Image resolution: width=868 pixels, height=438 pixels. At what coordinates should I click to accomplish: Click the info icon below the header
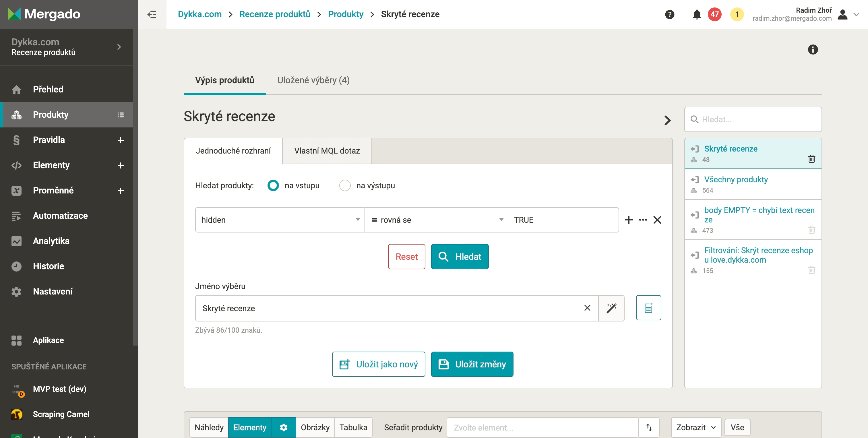(812, 50)
